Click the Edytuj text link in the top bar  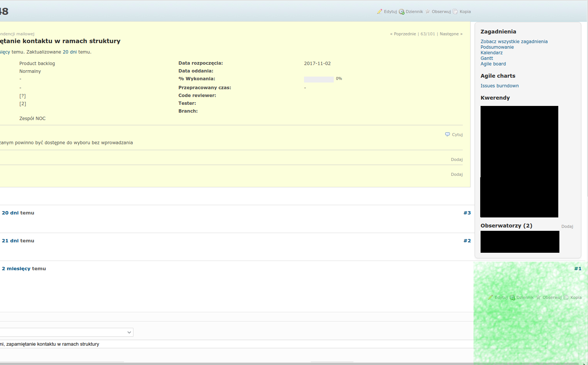(390, 12)
